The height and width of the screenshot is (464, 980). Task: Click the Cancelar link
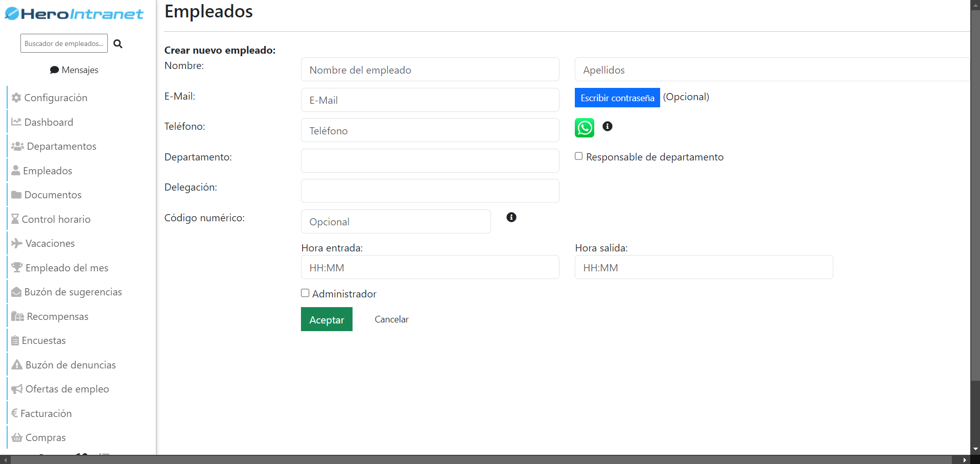[x=391, y=319]
